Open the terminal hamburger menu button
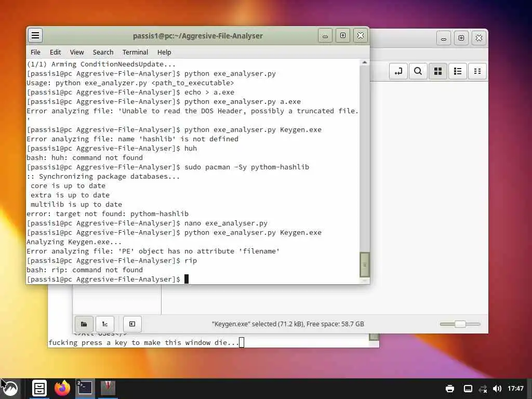This screenshot has height=399, width=532. pos(35,35)
